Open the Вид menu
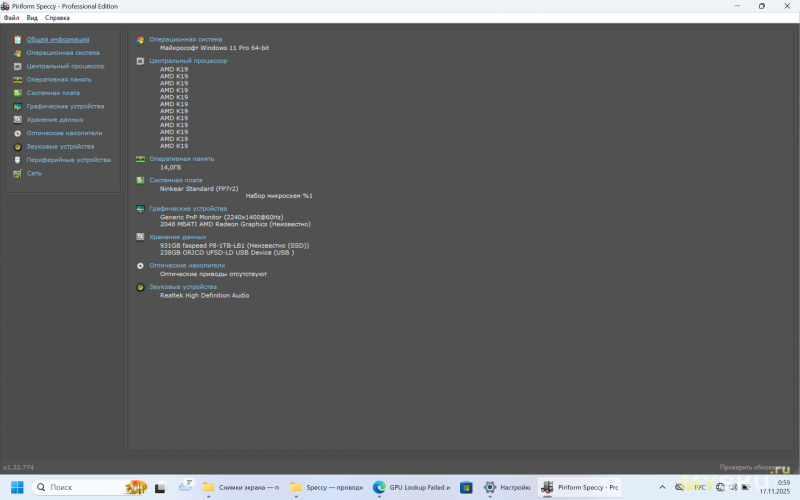Viewport: 800px width, 500px height. (32, 18)
